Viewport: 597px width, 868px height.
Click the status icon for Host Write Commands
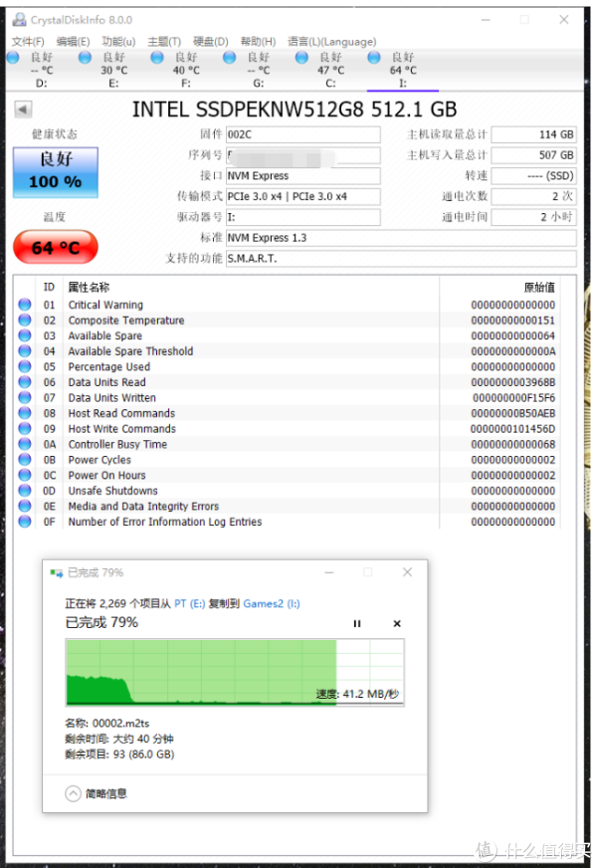point(25,428)
